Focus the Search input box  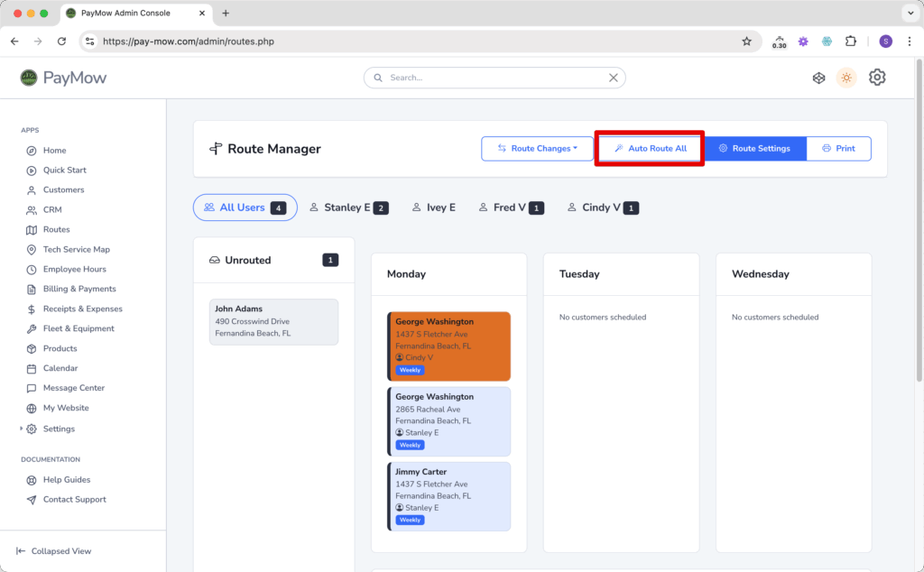(x=494, y=78)
